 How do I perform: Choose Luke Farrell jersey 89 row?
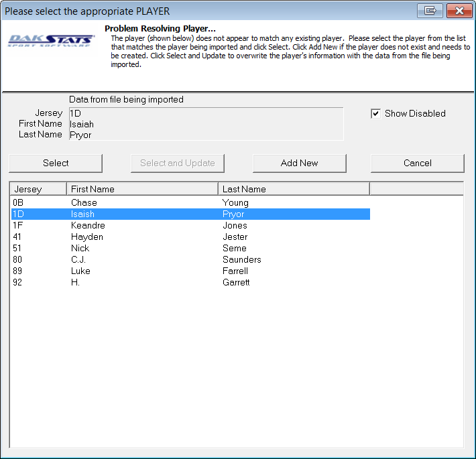[x=80, y=271]
